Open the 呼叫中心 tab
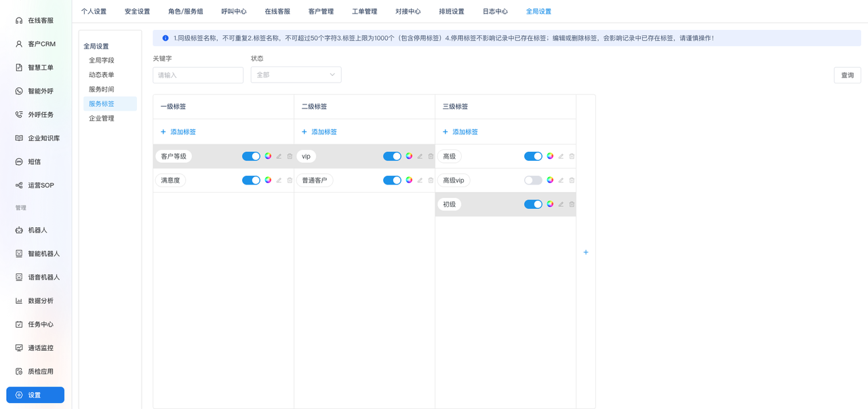The width and height of the screenshot is (868, 409). click(234, 12)
